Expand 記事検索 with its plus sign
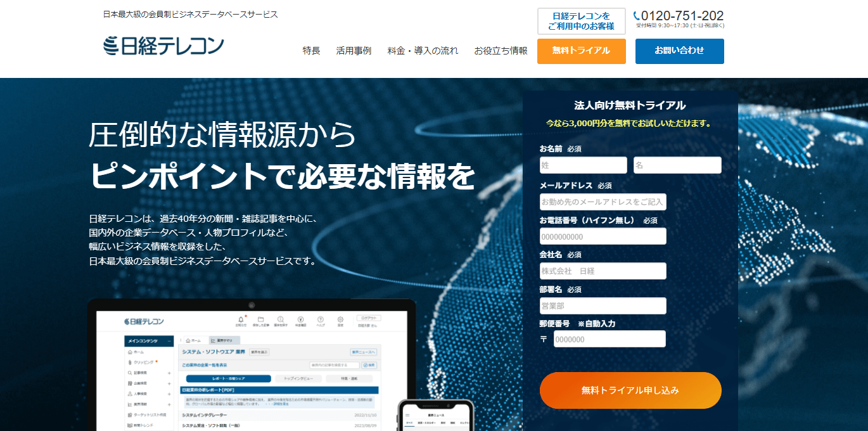 (x=169, y=373)
